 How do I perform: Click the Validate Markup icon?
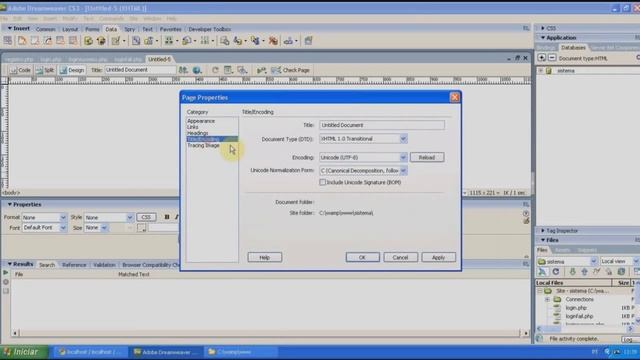click(x=262, y=70)
